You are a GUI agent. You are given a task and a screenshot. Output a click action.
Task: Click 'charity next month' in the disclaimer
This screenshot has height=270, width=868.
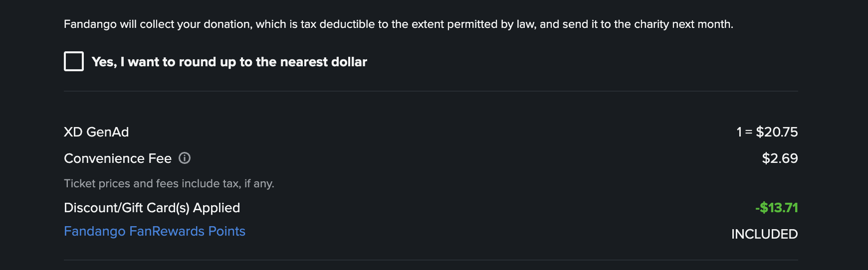(683, 24)
